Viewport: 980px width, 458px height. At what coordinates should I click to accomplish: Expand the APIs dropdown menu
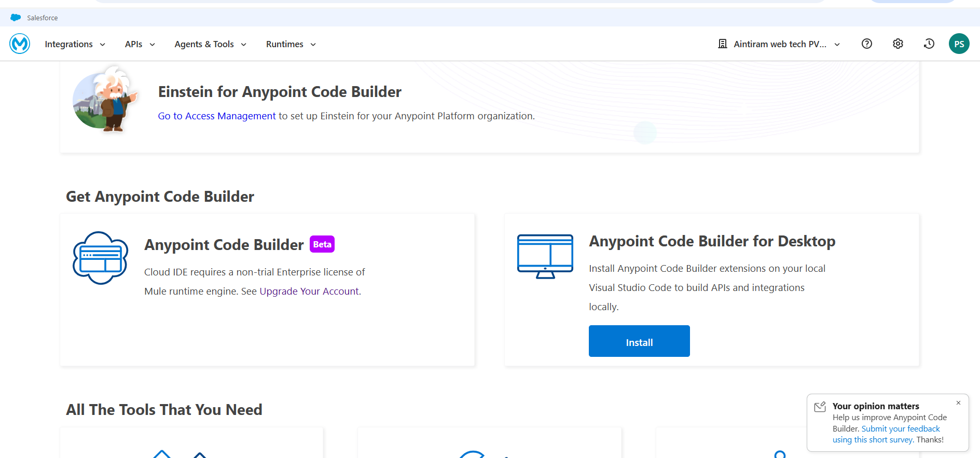click(140, 45)
